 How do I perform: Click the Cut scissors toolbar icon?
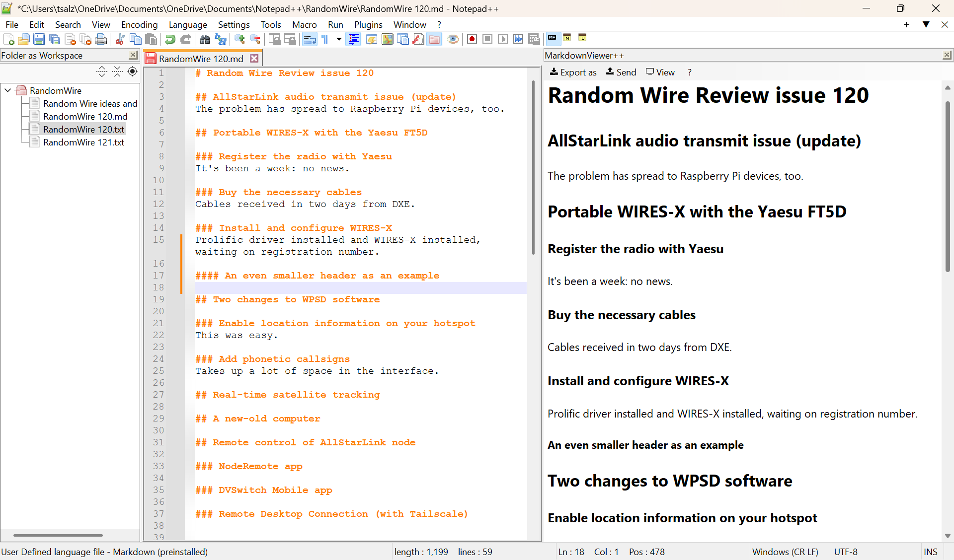[x=120, y=39]
